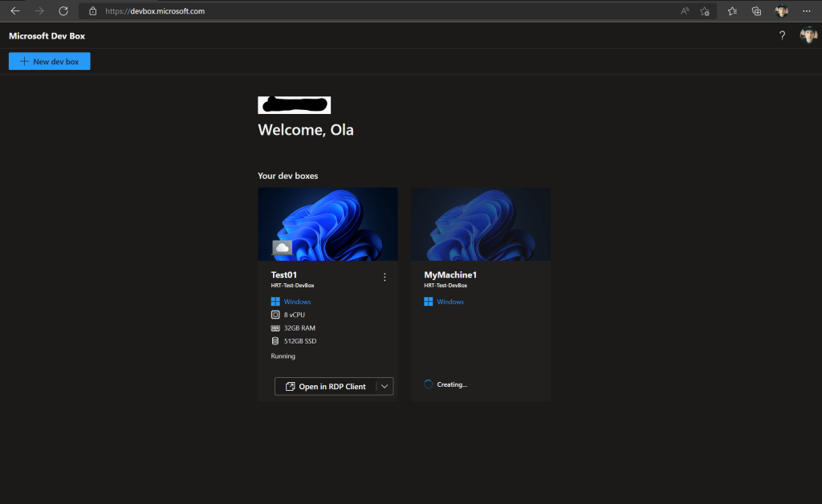
Task: Click the Test01 wallpaper thumbnail
Action: (x=328, y=224)
